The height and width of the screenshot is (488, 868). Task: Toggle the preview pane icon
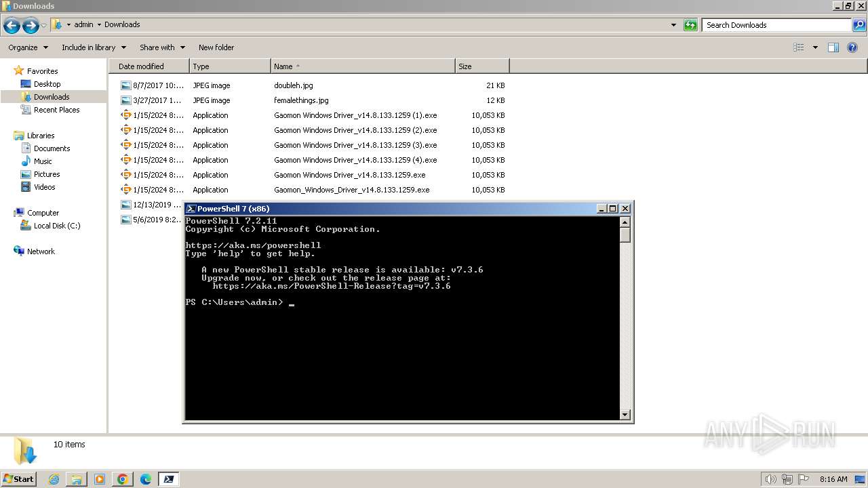pyautogui.click(x=833, y=47)
